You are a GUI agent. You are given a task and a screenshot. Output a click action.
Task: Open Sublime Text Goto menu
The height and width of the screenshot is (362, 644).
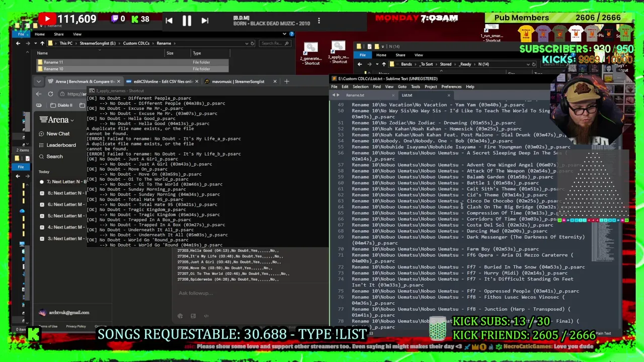click(x=402, y=87)
